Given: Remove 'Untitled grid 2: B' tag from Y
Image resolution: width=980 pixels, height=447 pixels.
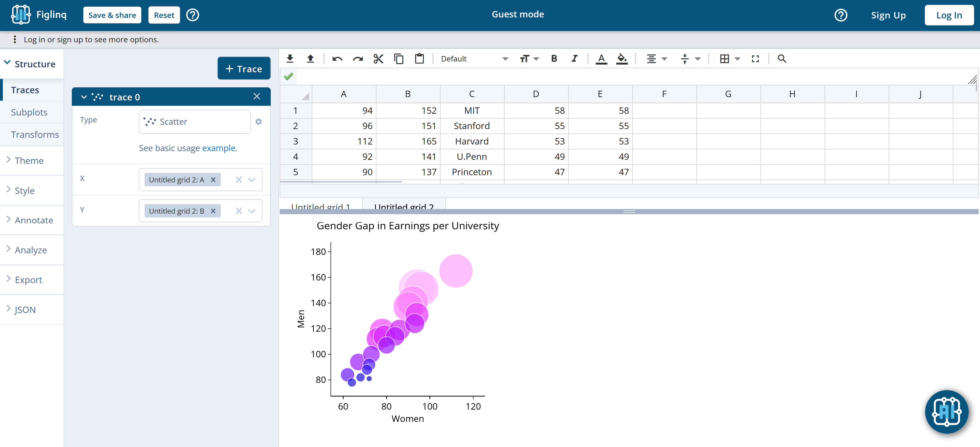Looking at the screenshot, I should [x=213, y=211].
